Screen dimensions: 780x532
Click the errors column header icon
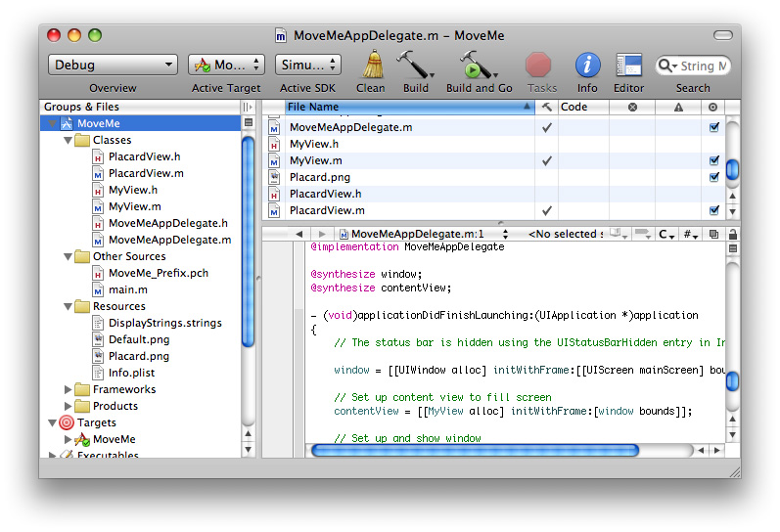(x=632, y=107)
